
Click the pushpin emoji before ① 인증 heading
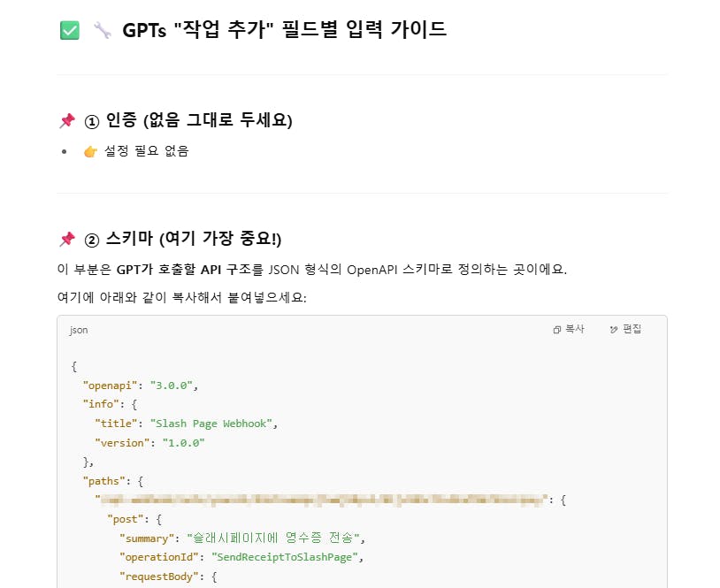click(67, 120)
